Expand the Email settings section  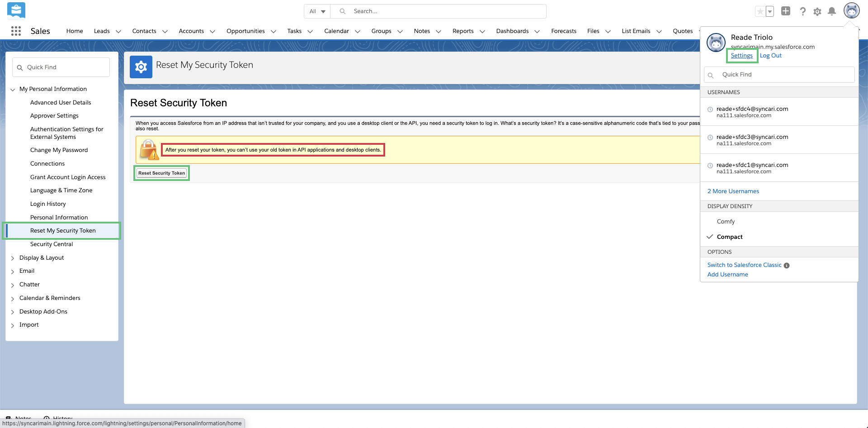[13, 271]
